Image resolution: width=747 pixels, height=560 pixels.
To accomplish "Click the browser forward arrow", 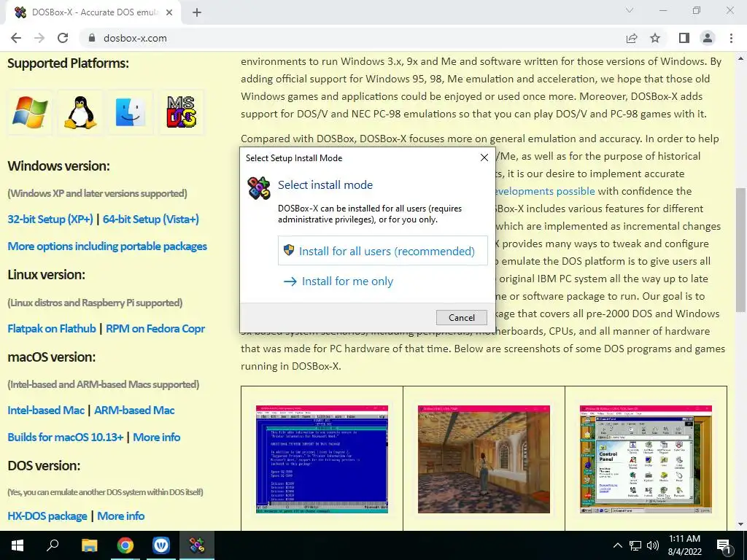I will pos(39,38).
